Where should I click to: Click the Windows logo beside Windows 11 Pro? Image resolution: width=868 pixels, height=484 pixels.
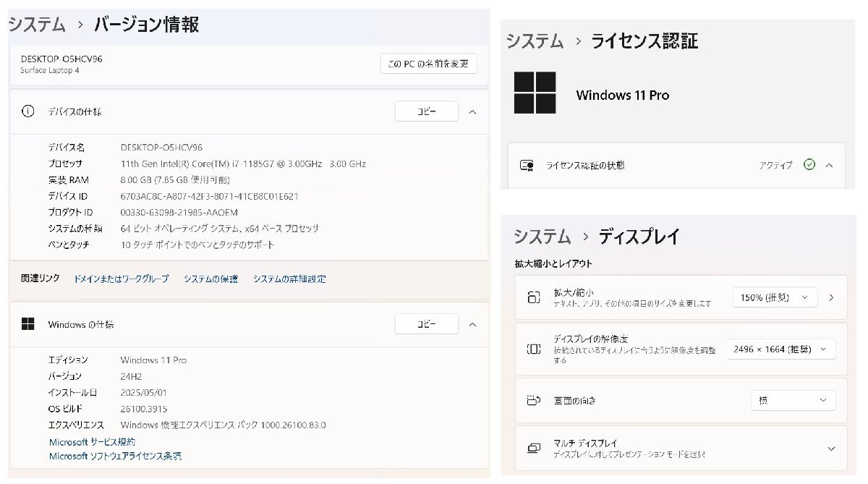[535, 94]
